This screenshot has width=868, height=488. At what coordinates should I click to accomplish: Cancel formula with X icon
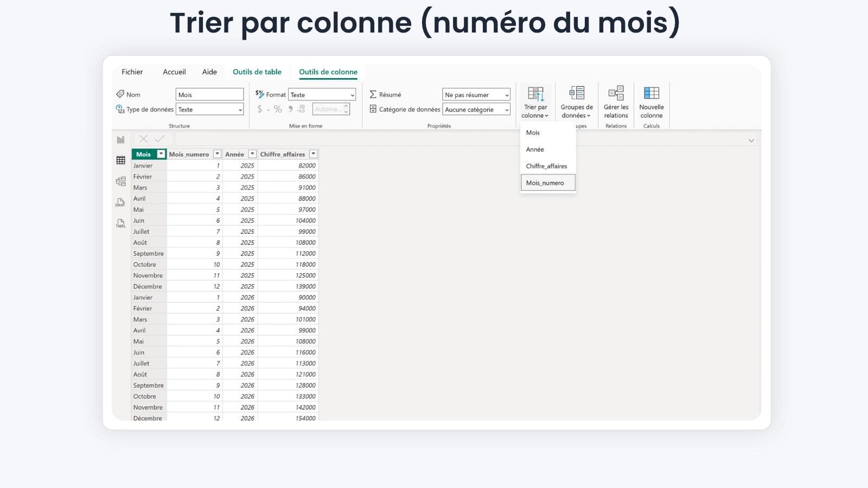[x=143, y=139]
